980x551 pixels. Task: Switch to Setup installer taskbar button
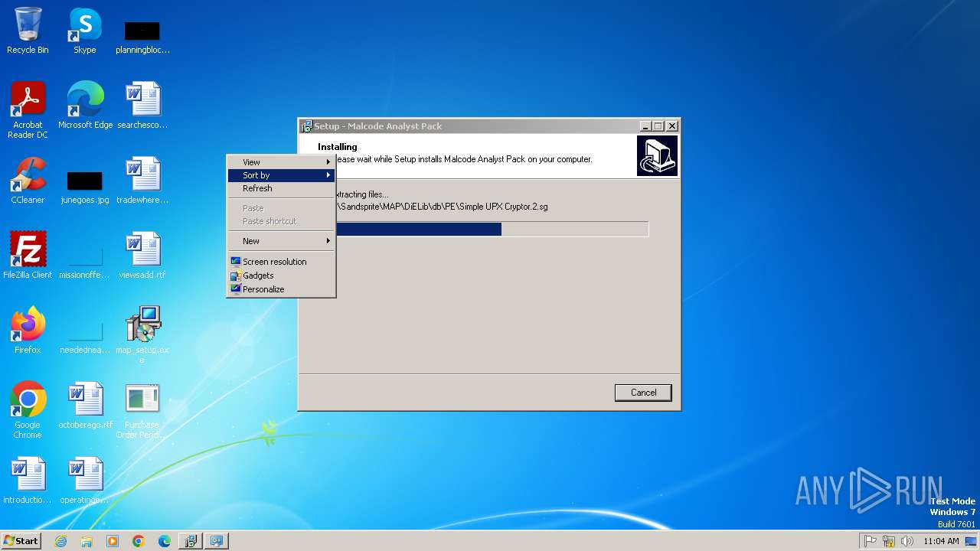click(190, 541)
